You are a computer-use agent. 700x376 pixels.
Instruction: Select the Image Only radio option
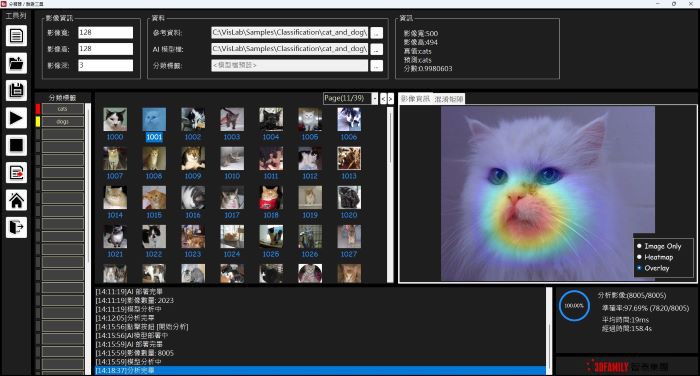click(x=660, y=246)
